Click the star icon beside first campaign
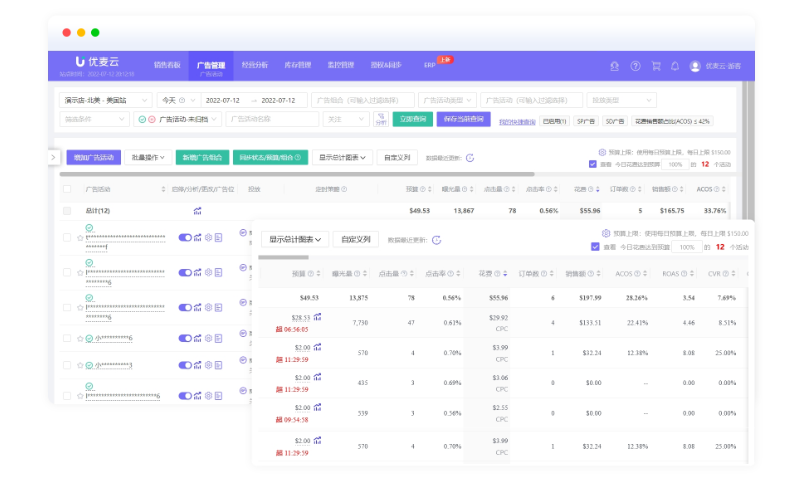The height and width of the screenshot is (481, 805). click(80, 238)
